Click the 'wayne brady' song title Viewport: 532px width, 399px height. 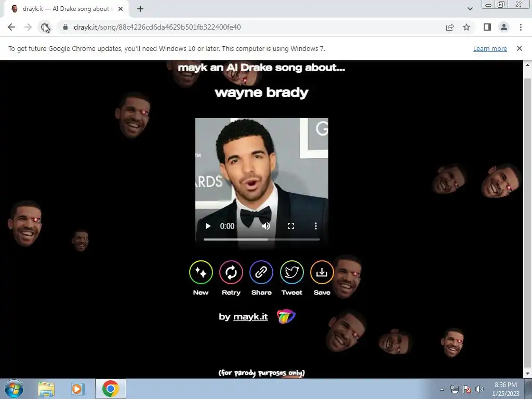click(262, 92)
